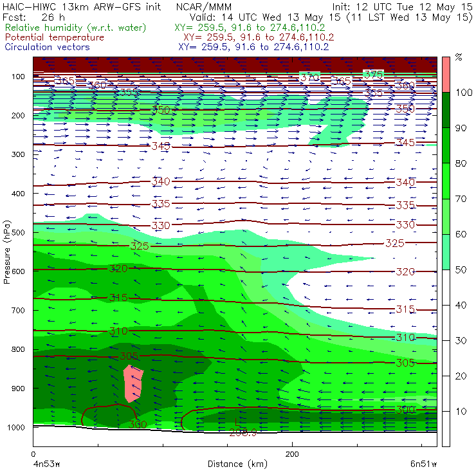This screenshot has width=476, height=476.
Task: Click the colorbar '30' percent label
Action: point(461,341)
